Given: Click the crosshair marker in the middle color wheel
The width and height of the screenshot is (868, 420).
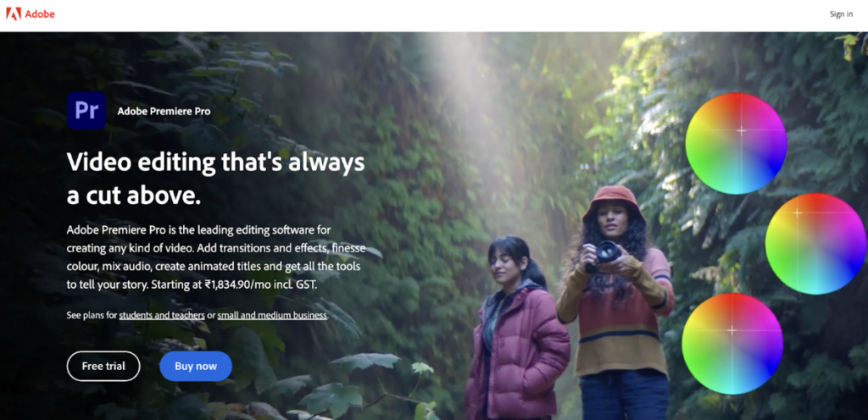Looking at the screenshot, I should click(x=797, y=213).
